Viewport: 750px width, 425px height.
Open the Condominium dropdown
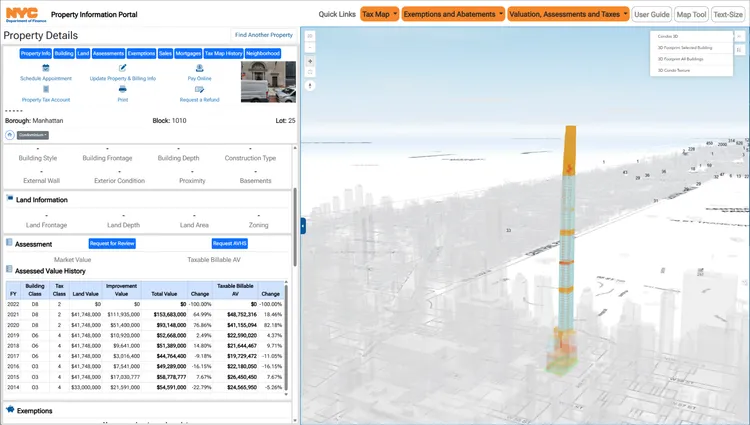tap(33, 134)
